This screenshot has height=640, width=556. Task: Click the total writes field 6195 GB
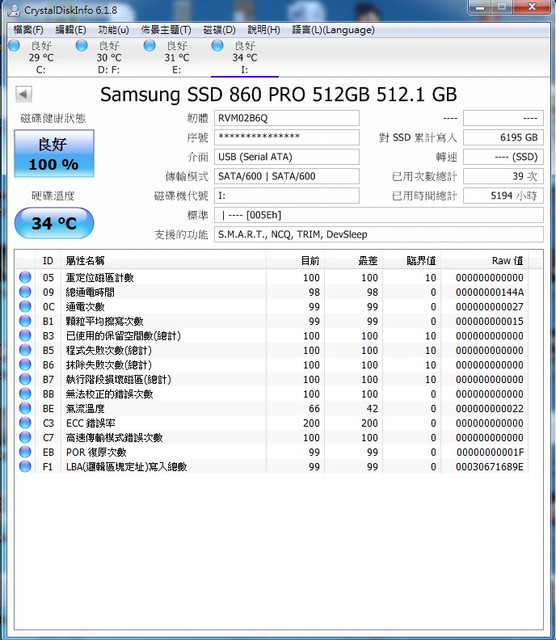[503, 138]
